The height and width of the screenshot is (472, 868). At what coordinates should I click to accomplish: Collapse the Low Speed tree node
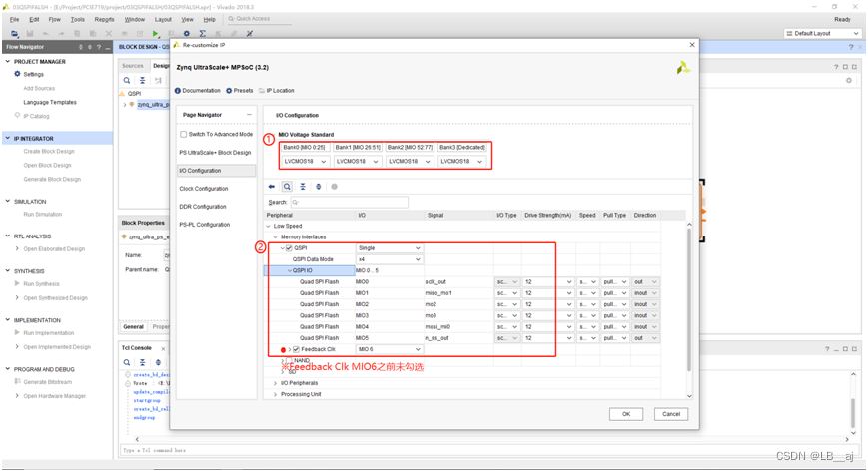click(269, 226)
